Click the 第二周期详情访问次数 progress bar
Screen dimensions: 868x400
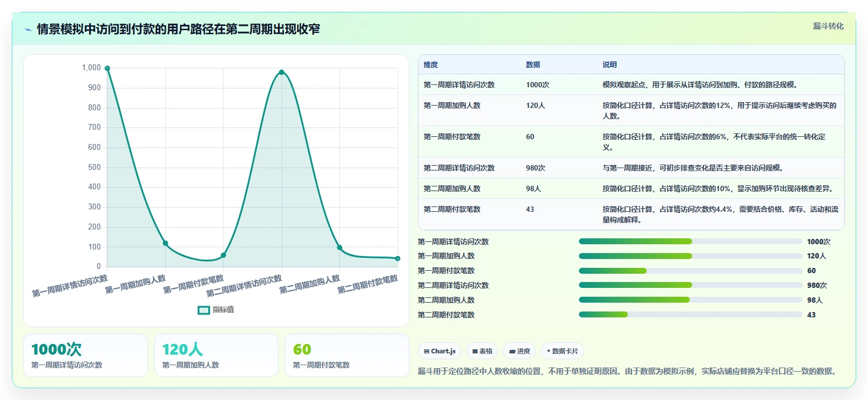coord(690,286)
